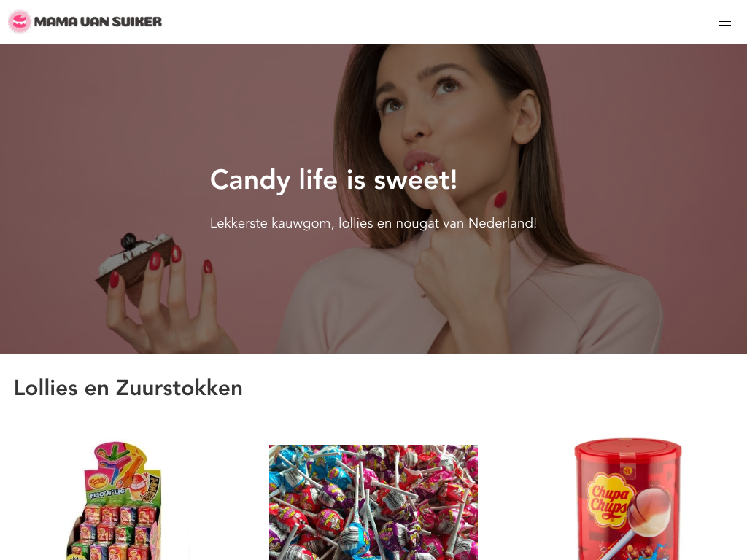Click the word SUIKER in the site logo
The width and height of the screenshot is (747, 560).
tap(136, 22)
